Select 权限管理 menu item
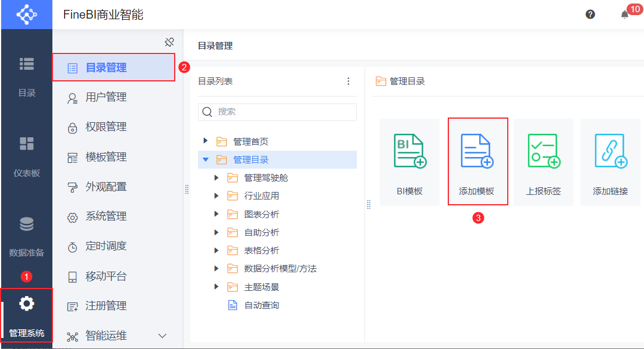644x349 pixels. coord(106,127)
